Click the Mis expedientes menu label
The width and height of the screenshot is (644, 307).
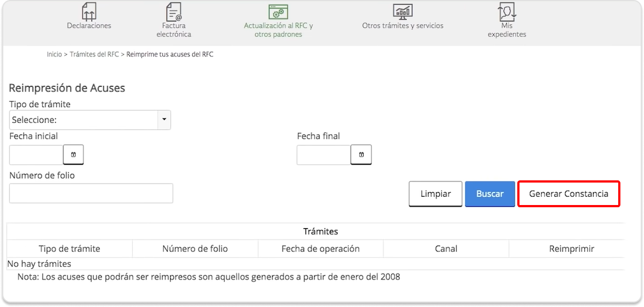point(507,30)
